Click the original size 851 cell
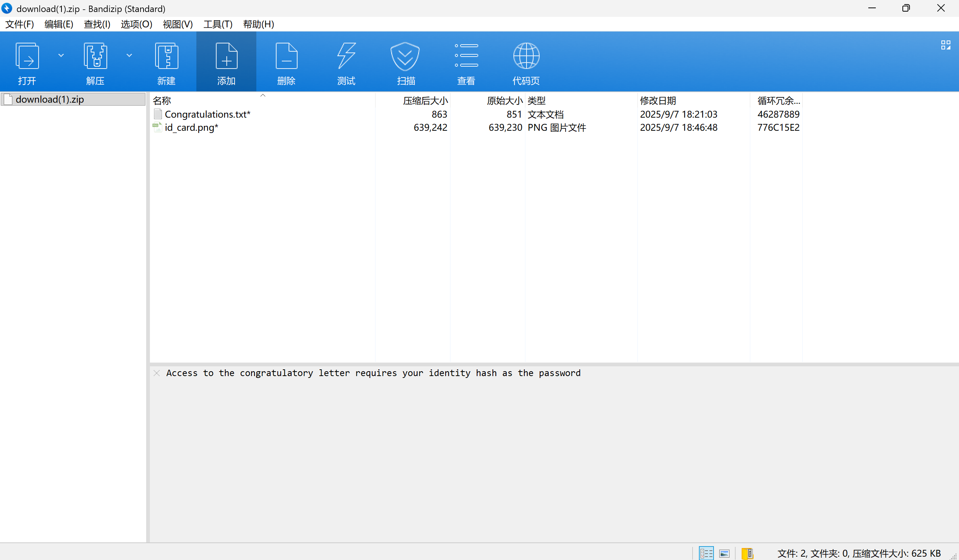Screen dimensions: 959x560 click(514, 114)
